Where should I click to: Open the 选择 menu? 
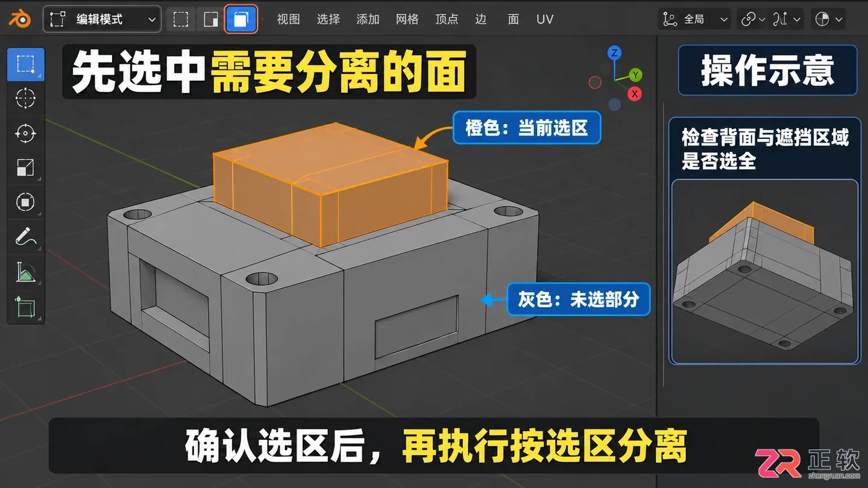click(328, 19)
